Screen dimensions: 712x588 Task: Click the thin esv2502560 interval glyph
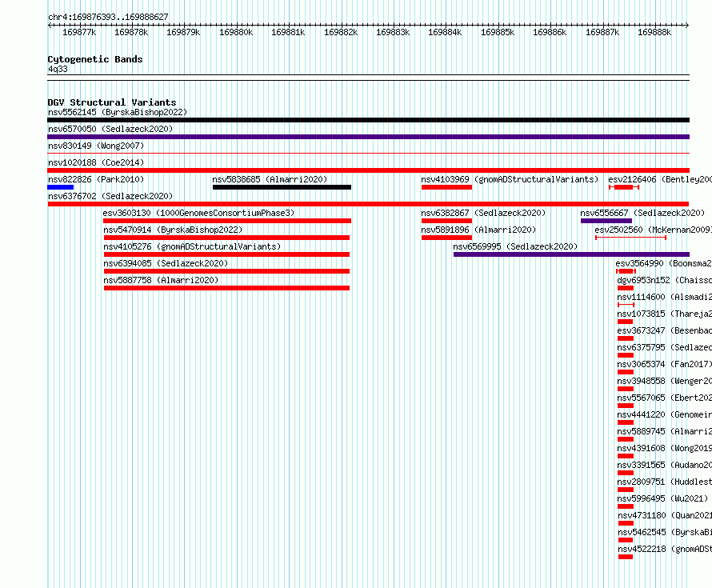click(630, 238)
